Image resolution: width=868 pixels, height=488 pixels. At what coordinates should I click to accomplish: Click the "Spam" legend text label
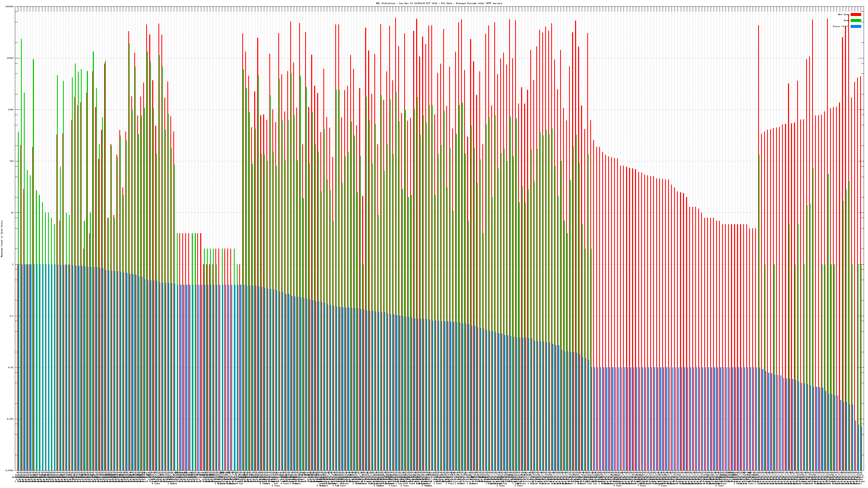tap(846, 21)
